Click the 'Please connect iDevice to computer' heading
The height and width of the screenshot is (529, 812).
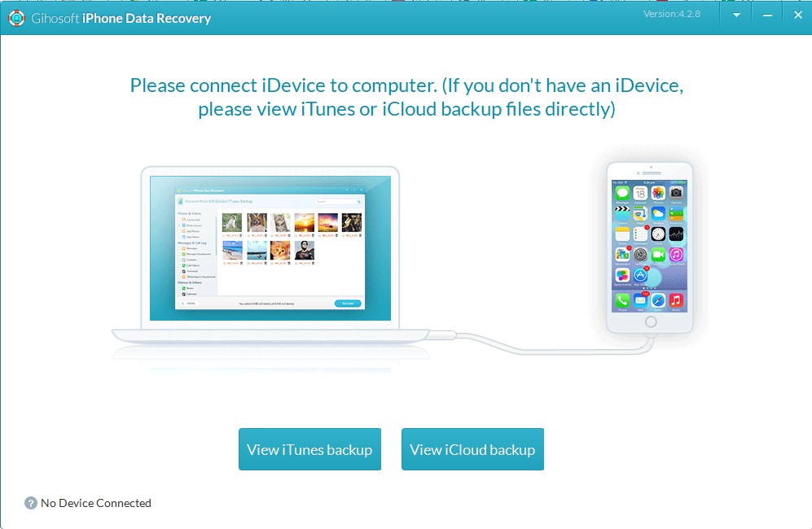pos(406,97)
